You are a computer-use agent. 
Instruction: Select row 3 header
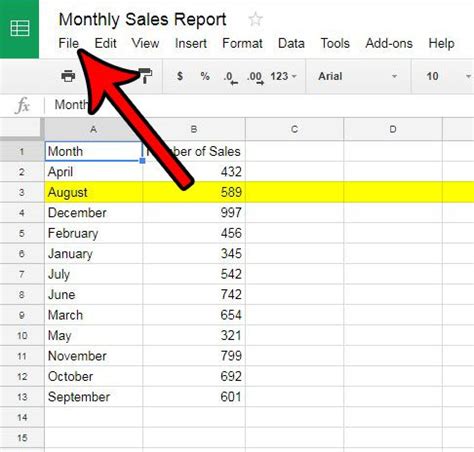22,192
